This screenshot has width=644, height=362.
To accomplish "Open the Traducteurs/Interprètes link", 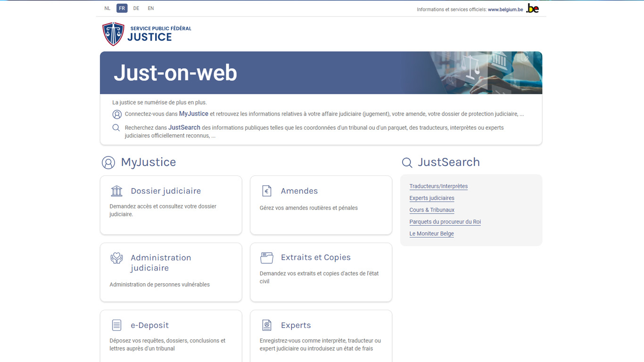I will [x=438, y=186].
